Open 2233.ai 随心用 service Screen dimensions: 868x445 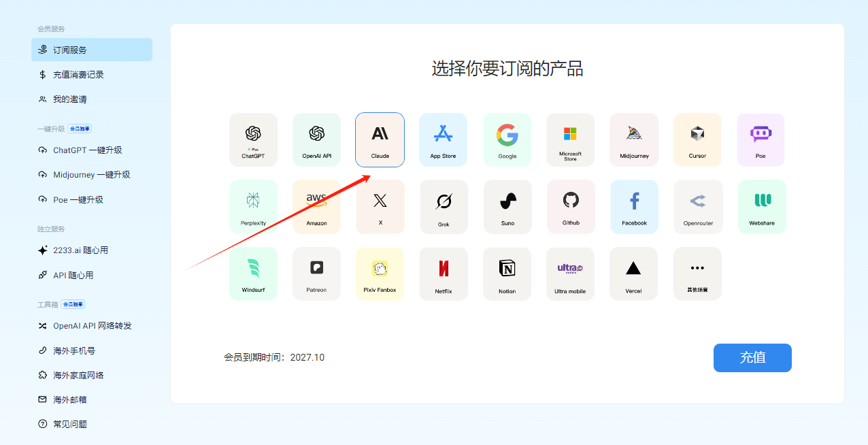(x=80, y=250)
